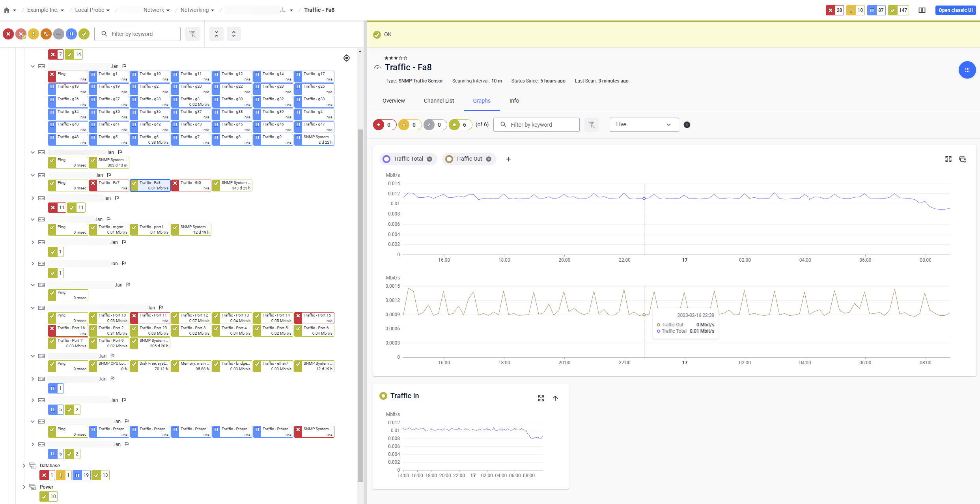980x504 pixels.
Task: Navigate to Example Inc. via breadcrumb
Action: click(43, 10)
